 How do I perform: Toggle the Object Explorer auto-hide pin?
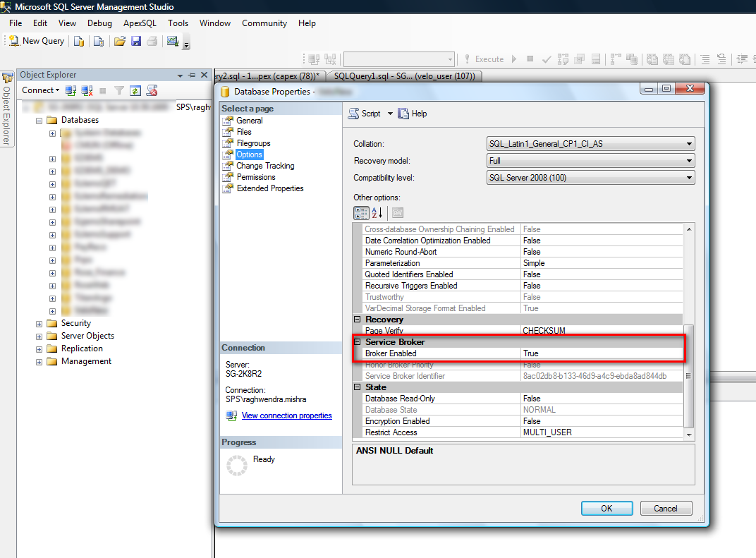tap(192, 75)
